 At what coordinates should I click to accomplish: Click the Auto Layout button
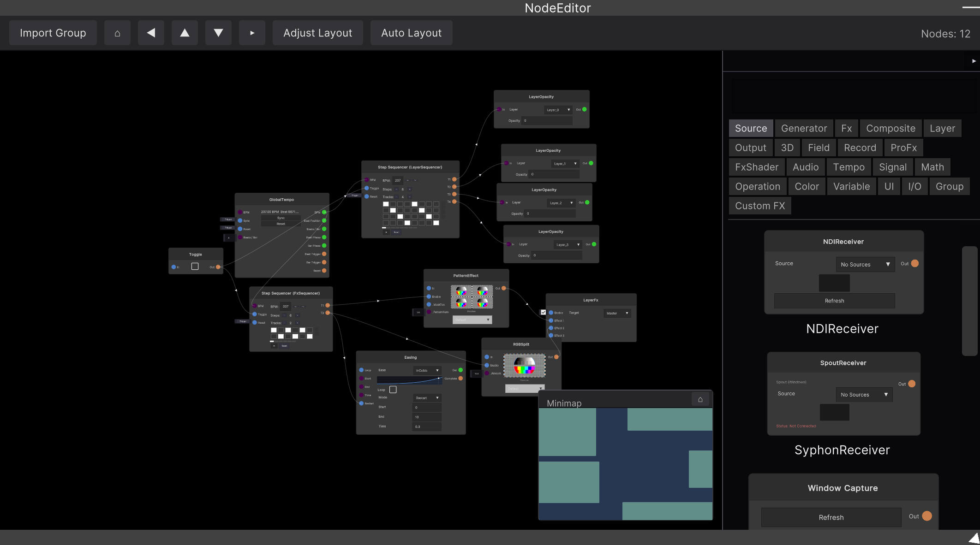coord(412,33)
